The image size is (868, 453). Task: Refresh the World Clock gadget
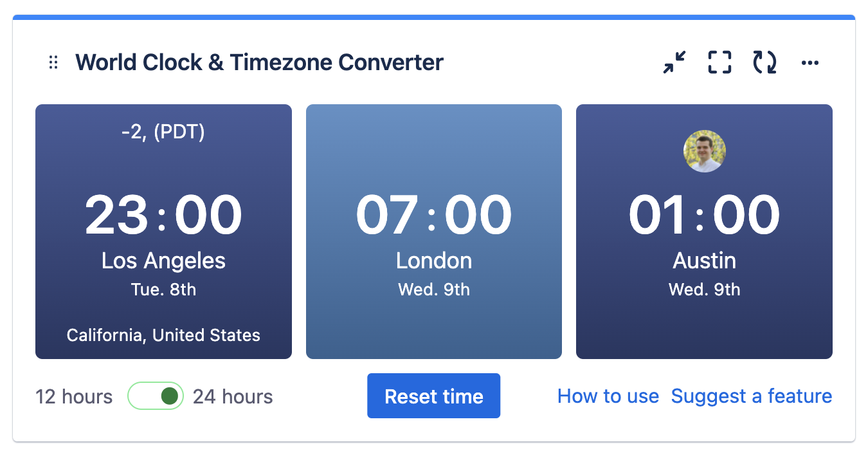(x=764, y=62)
